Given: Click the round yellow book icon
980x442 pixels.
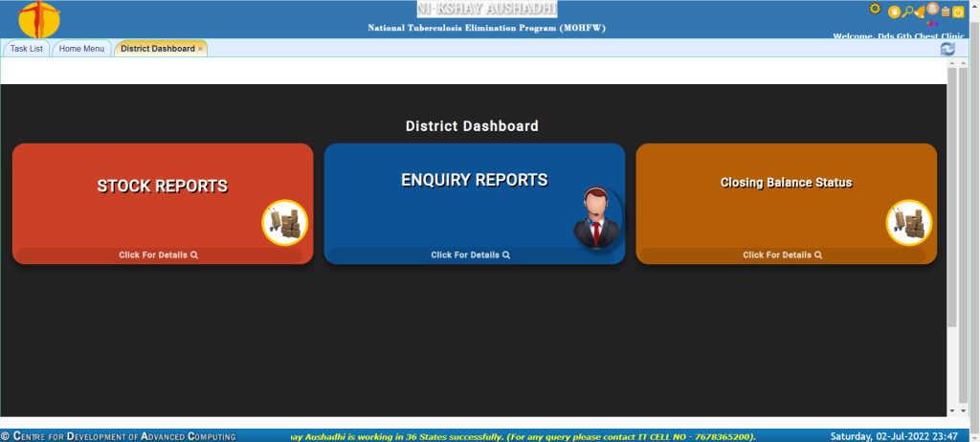Looking at the screenshot, I should (895, 11).
